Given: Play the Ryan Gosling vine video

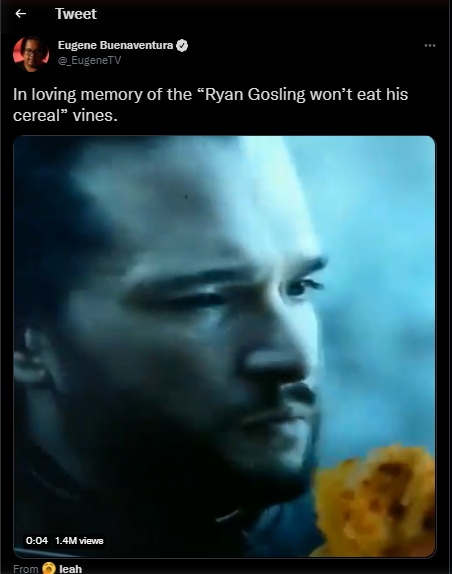Looking at the screenshot, I should click(x=224, y=346).
